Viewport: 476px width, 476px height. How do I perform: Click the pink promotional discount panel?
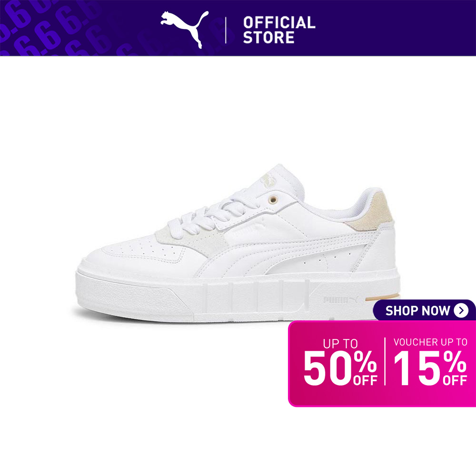pos(382,363)
